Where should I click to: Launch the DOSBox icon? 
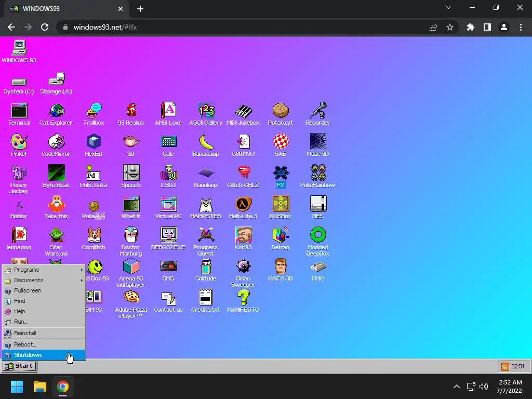[x=280, y=208]
